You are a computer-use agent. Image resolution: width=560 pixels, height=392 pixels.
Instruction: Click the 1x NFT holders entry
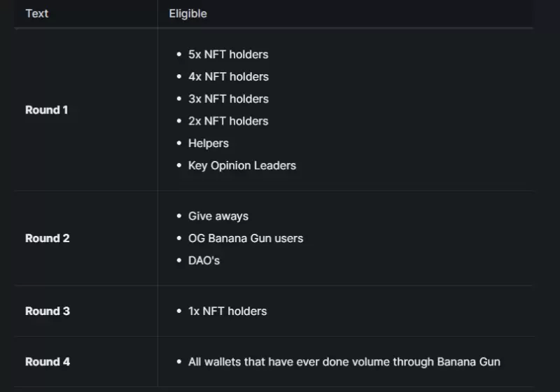[227, 311]
